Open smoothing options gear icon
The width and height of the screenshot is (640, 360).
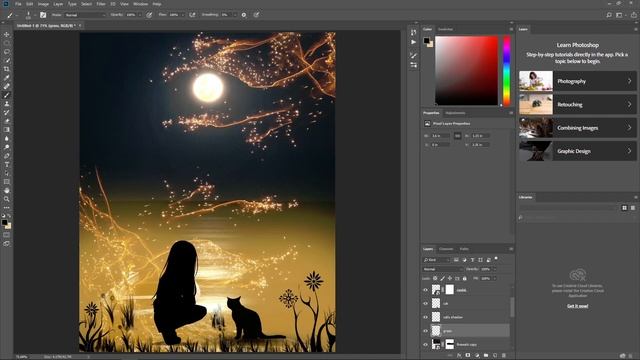(244, 15)
